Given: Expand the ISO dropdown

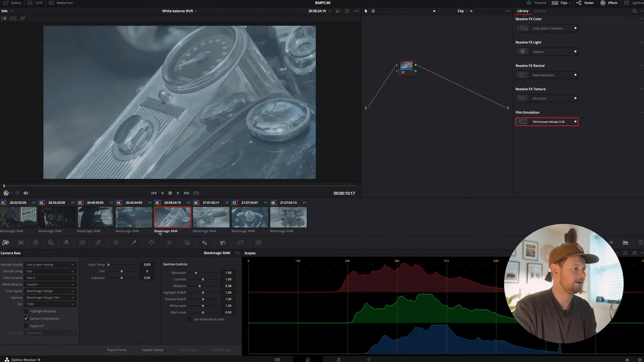Looking at the screenshot, I should [50, 304].
